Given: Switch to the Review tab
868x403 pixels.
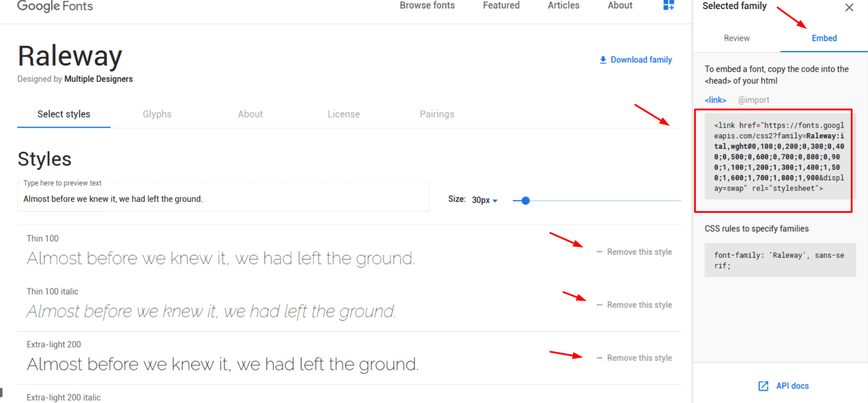Looking at the screenshot, I should point(736,38).
